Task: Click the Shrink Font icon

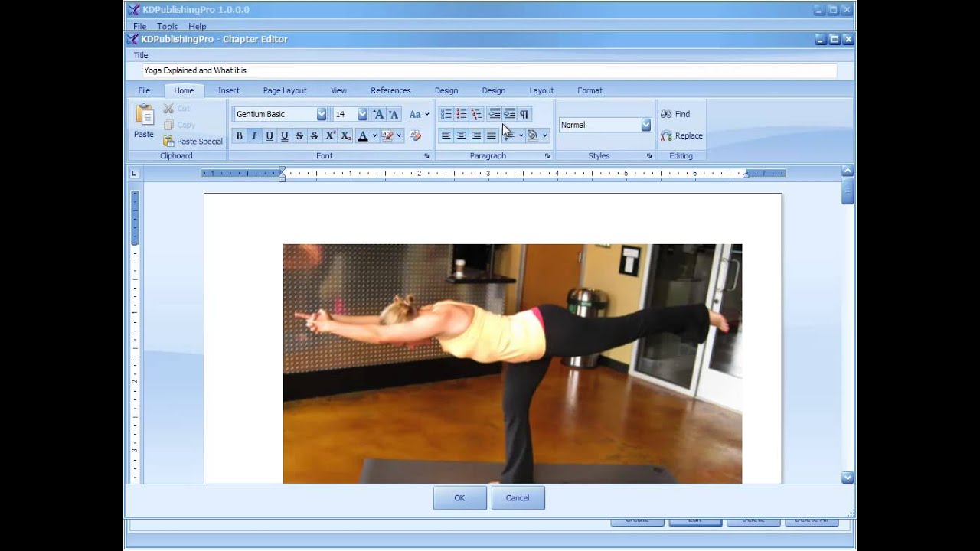Action: click(x=394, y=114)
